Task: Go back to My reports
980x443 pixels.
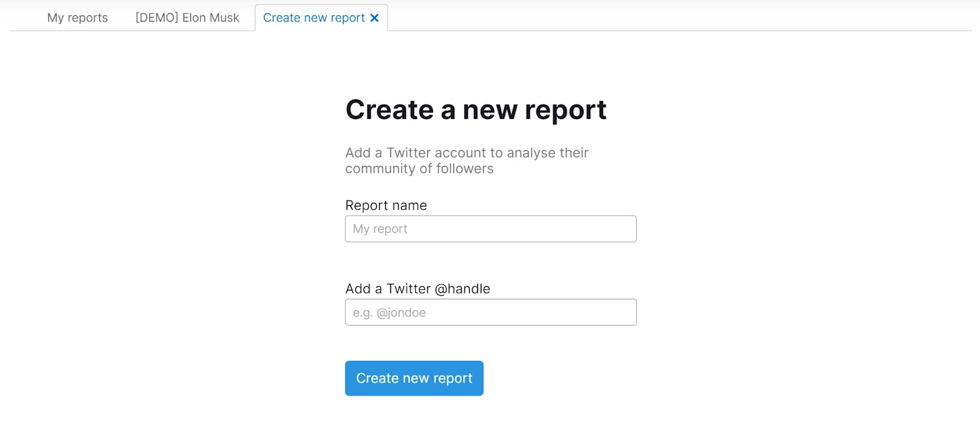Action: [x=77, y=18]
